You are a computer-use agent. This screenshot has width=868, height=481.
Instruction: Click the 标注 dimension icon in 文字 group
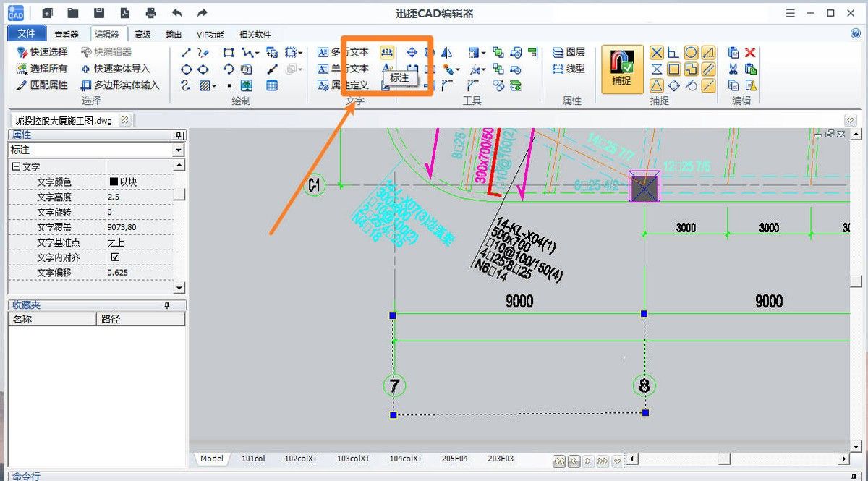point(387,52)
